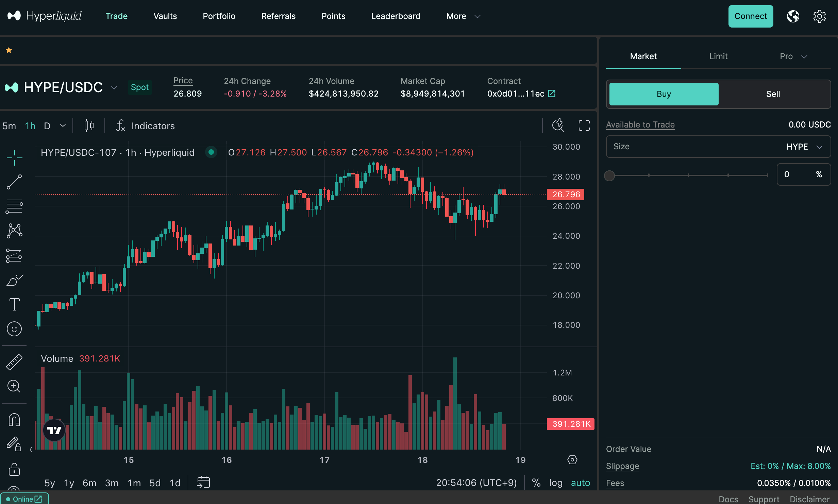Open the Portfolio page
The height and width of the screenshot is (504, 838).
click(x=219, y=16)
